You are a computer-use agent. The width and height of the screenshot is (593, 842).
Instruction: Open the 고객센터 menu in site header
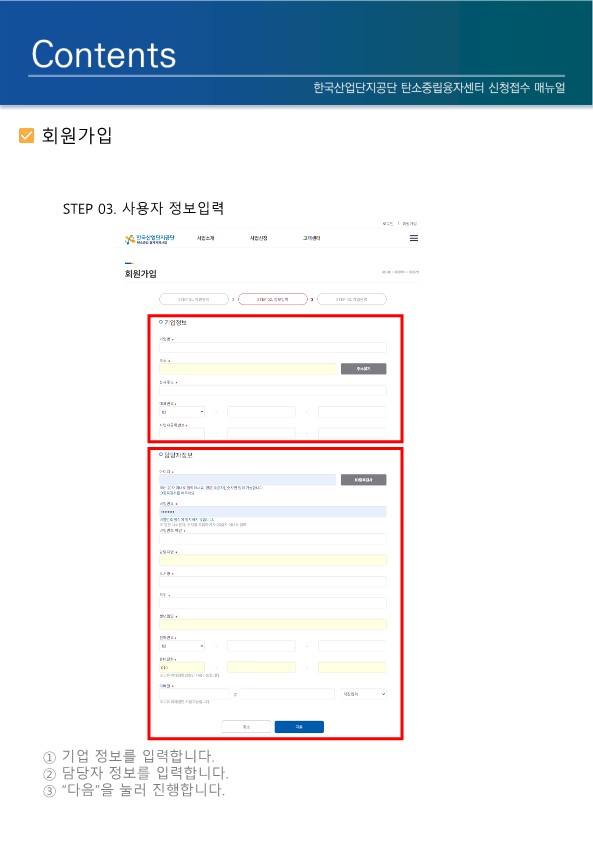pos(312,238)
